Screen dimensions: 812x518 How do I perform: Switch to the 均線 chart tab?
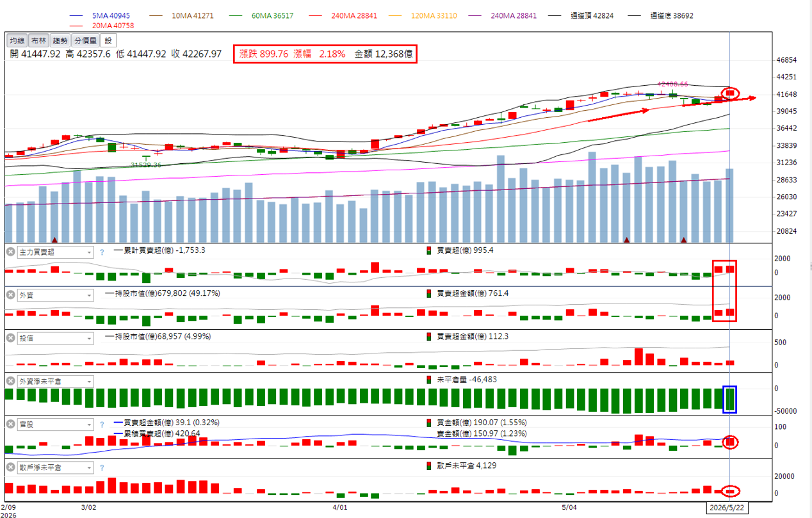click(17, 40)
